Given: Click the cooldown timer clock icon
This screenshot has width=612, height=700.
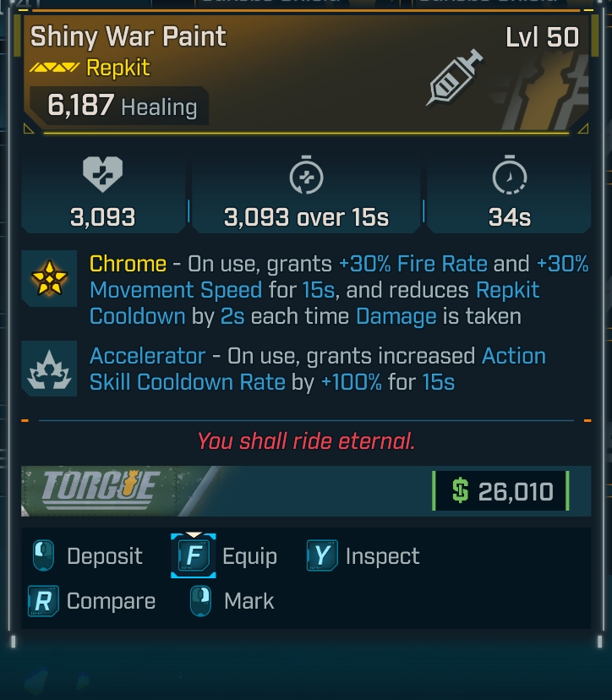Looking at the screenshot, I should coord(509,177).
